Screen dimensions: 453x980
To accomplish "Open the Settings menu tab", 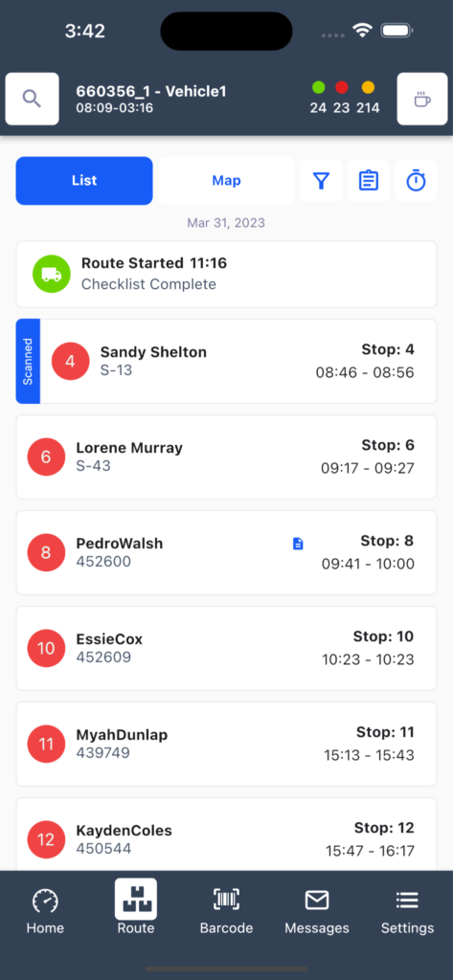I will pyautogui.click(x=407, y=911).
